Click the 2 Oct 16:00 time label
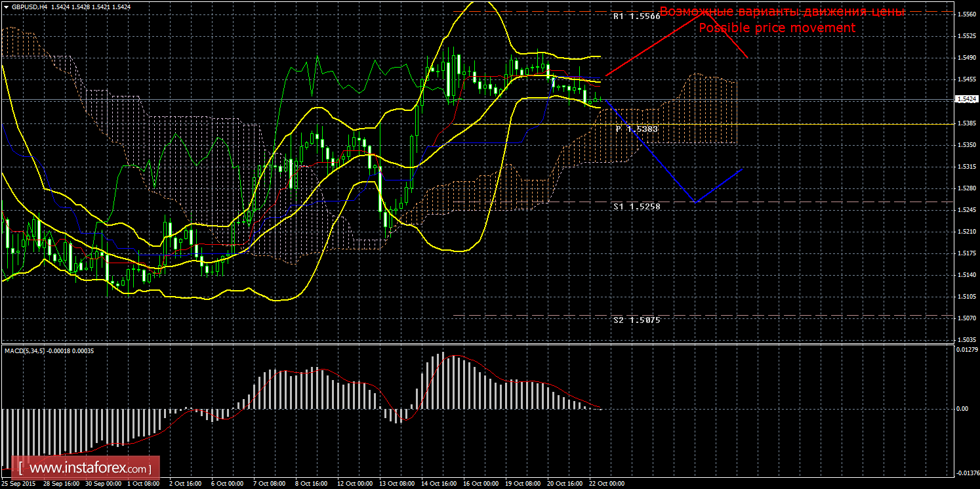 coord(186,484)
